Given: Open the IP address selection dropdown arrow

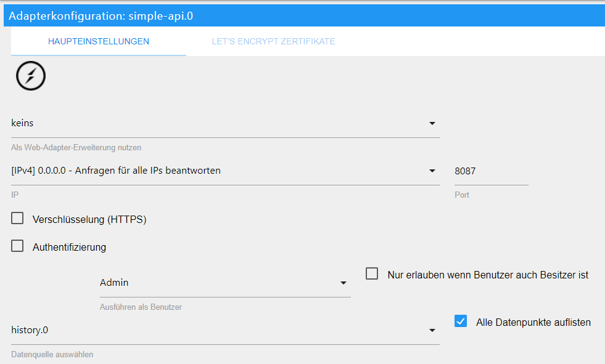Looking at the screenshot, I should pos(432,171).
